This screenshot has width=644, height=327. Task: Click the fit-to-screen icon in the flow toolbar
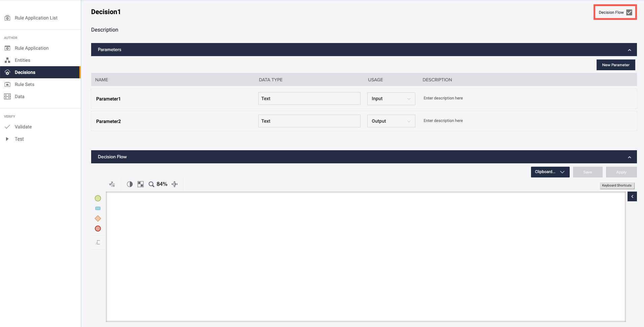pyautogui.click(x=140, y=184)
